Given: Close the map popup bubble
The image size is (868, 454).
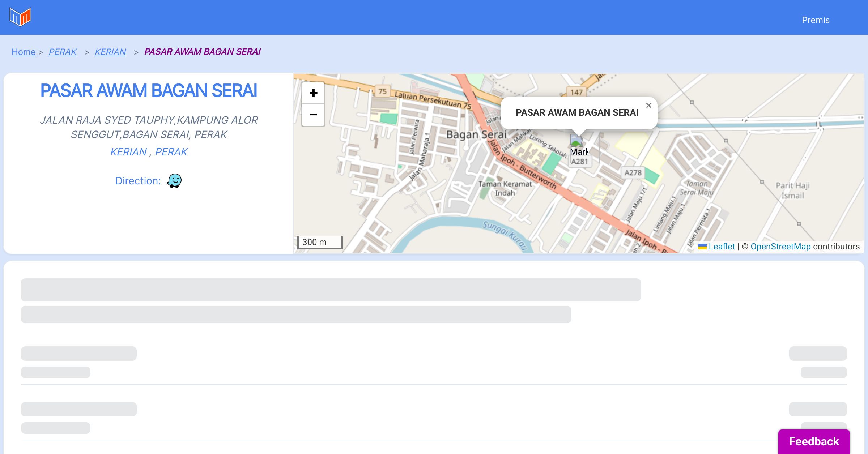Looking at the screenshot, I should 648,106.
